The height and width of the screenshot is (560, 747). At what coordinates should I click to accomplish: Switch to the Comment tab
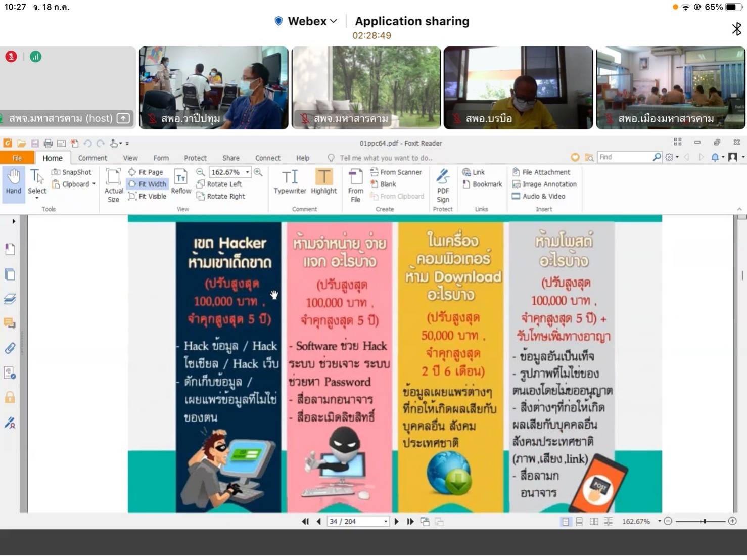point(92,158)
